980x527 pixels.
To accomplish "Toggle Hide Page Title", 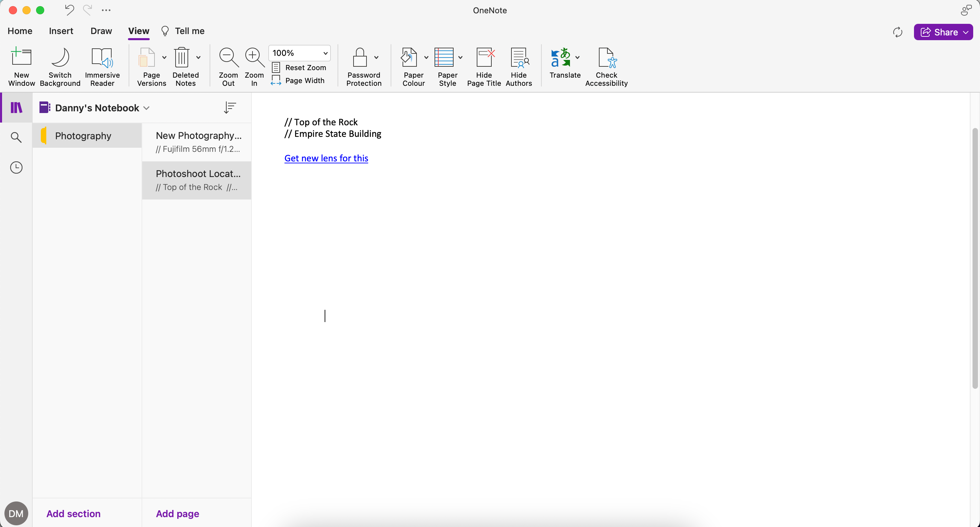I will pos(484,67).
